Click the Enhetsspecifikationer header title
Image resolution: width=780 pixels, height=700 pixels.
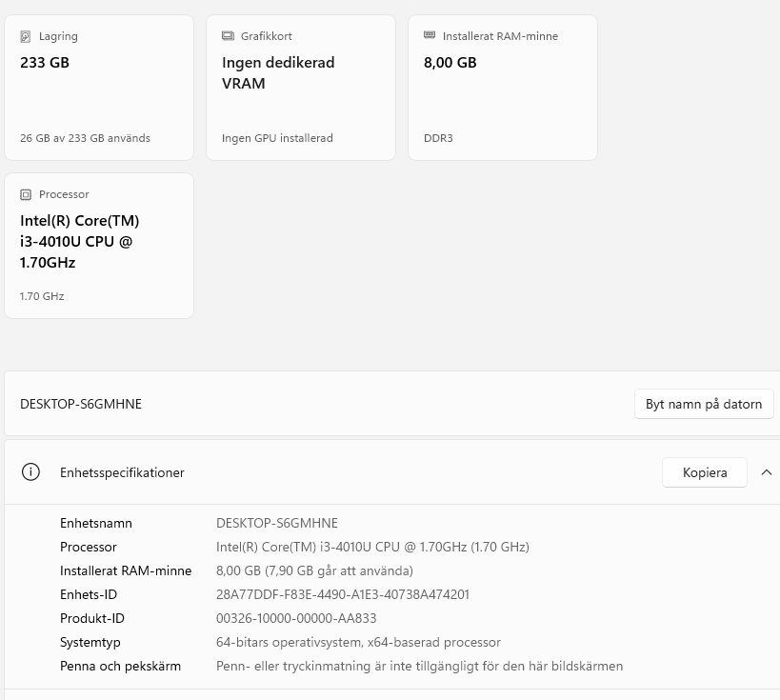122,472
